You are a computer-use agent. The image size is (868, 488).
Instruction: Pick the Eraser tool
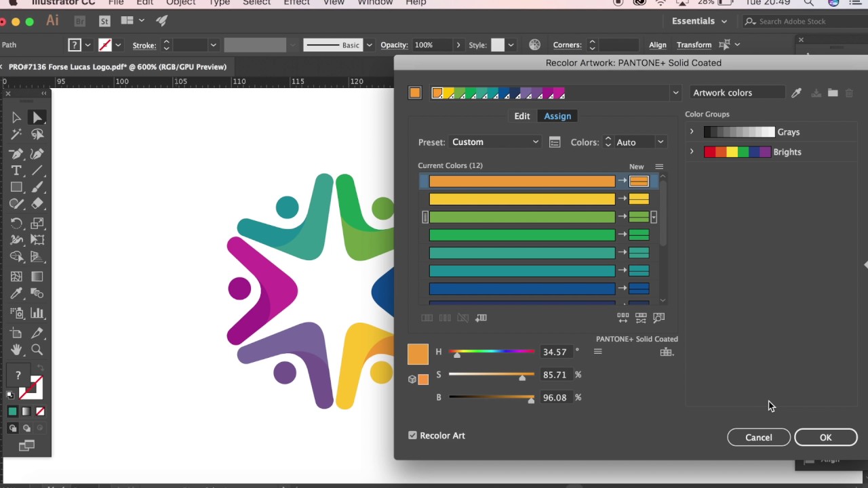pyautogui.click(x=37, y=204)
